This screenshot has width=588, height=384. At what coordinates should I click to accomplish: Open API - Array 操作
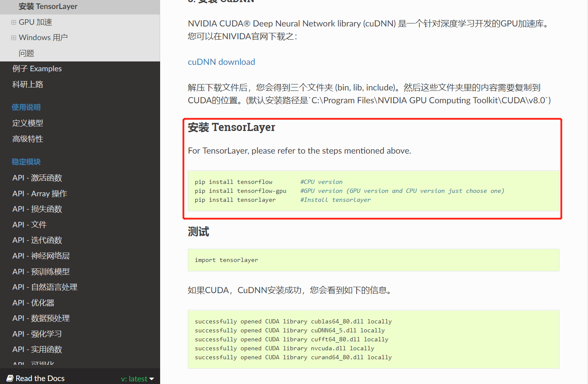point(39,193)
